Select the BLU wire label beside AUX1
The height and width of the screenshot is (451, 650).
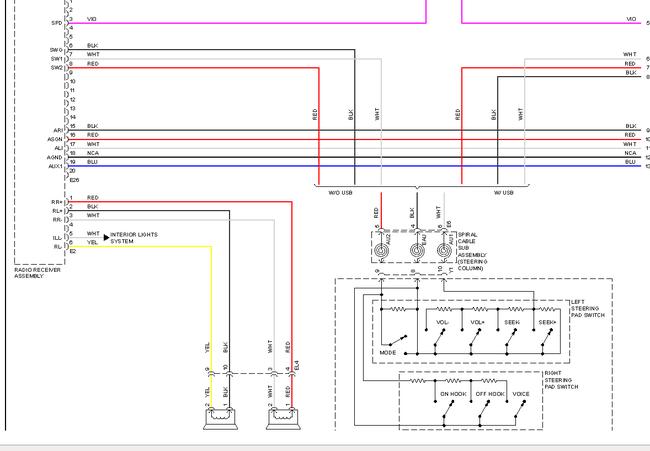[x=92, y=162]
